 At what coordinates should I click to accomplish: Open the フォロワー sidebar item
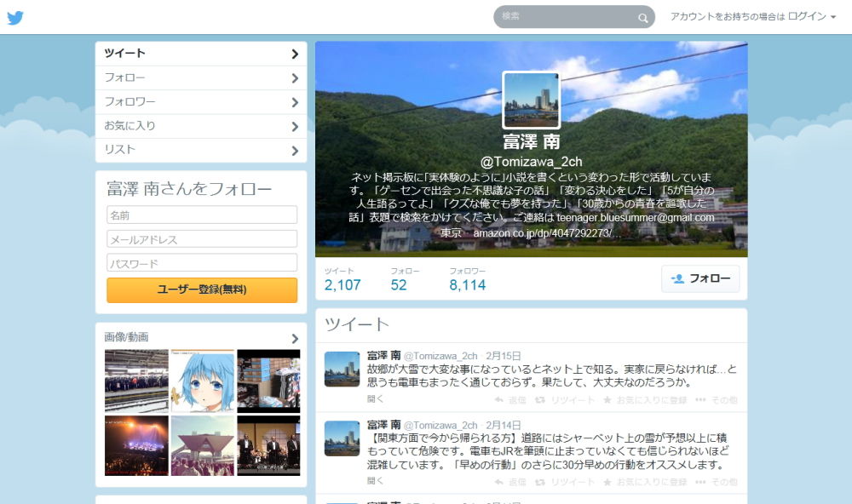(201, 102)
